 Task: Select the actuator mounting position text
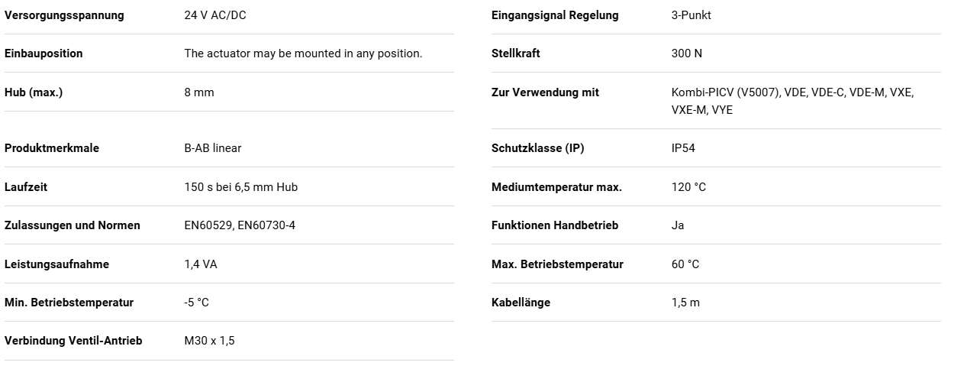pyautogui.click(x=303, y=53)
